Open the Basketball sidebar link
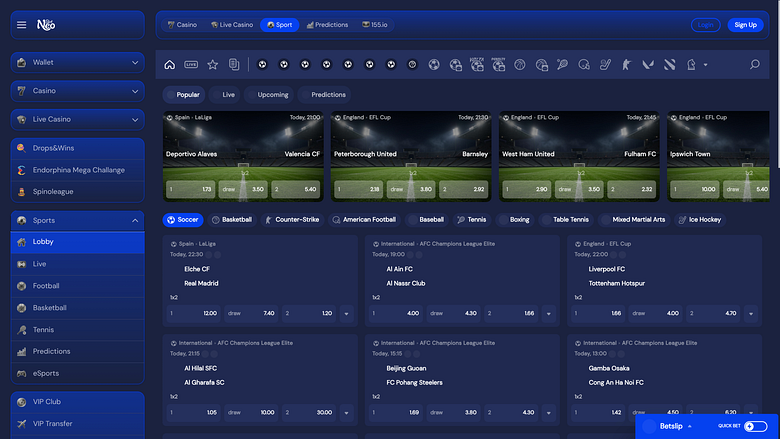780x439 pixels. [78, 308]
